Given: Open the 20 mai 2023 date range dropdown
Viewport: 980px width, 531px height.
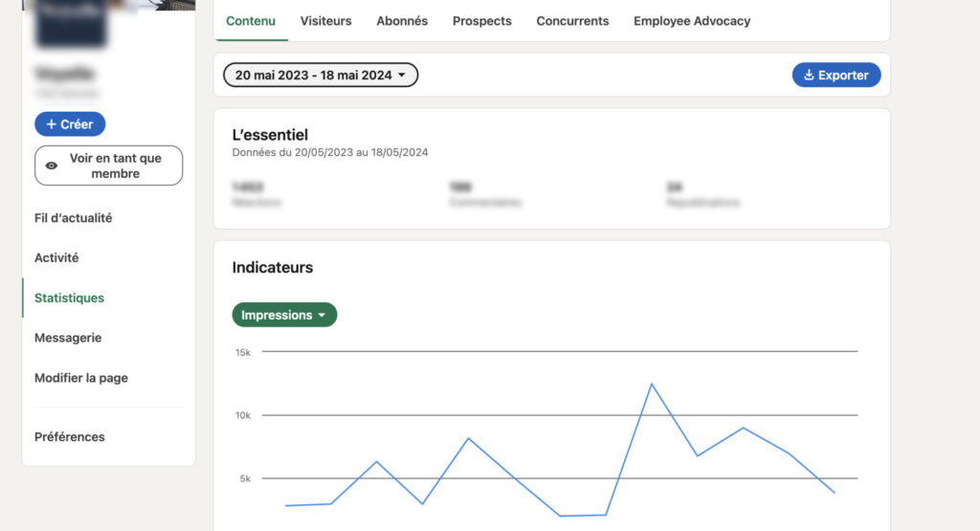Looking at the screenshot, I should coord(321,76).
